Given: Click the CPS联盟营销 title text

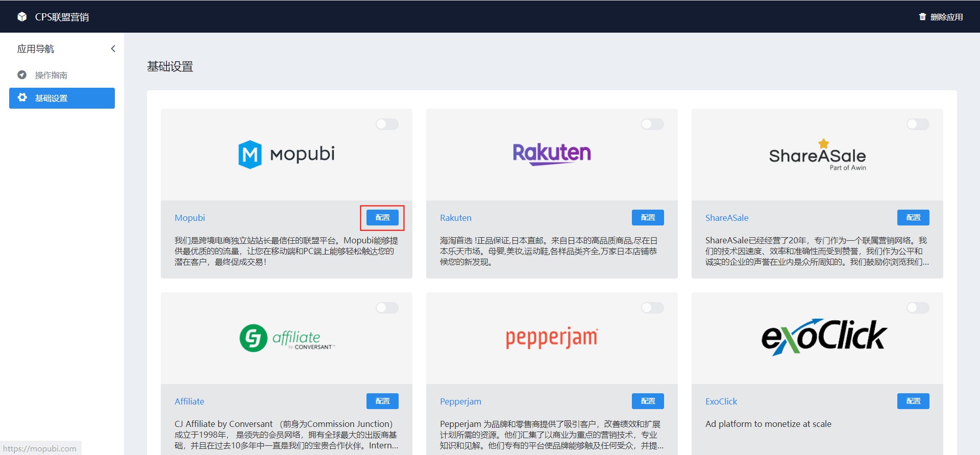Looking at the screenshot, I should pyautogui.click(x=62, y=17).
